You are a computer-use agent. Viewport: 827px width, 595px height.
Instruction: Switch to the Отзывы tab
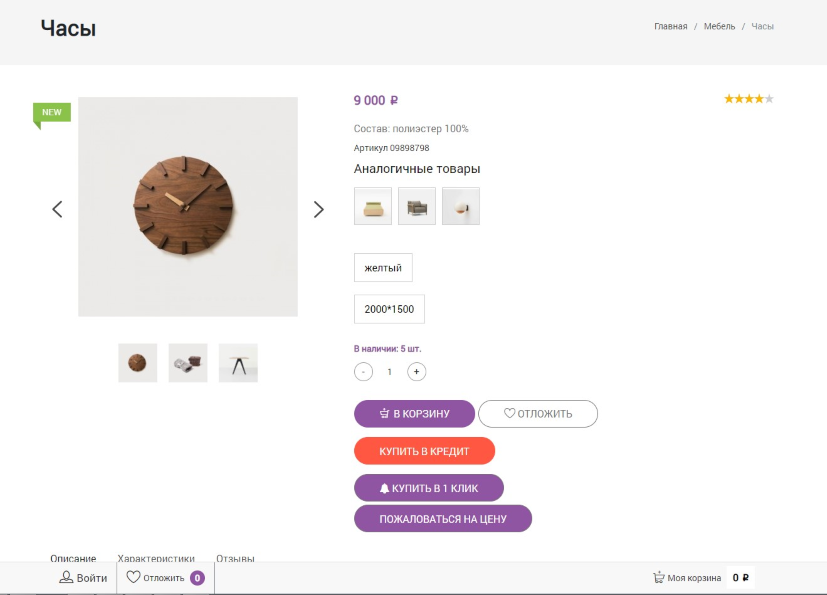pos(235,558)
